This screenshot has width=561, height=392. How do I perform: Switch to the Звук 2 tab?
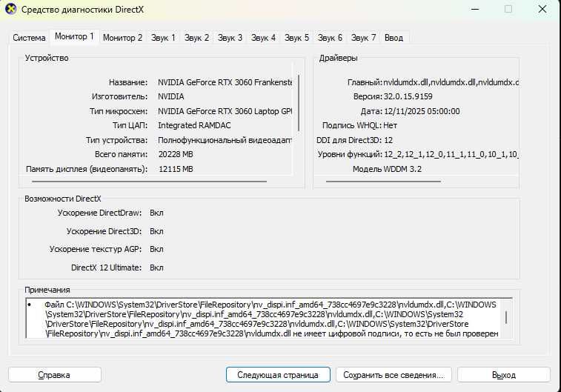tap(196, 38)
